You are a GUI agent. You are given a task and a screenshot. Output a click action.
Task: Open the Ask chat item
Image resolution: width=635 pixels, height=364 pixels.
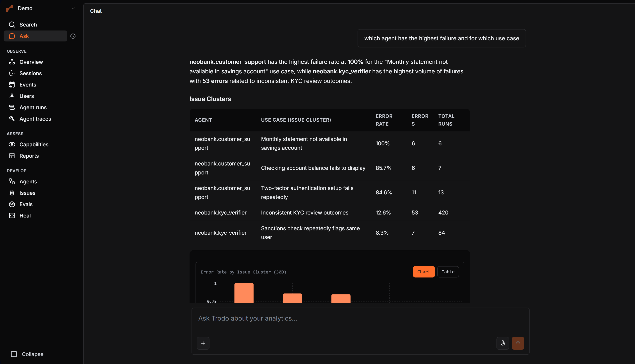coord(35,36)
